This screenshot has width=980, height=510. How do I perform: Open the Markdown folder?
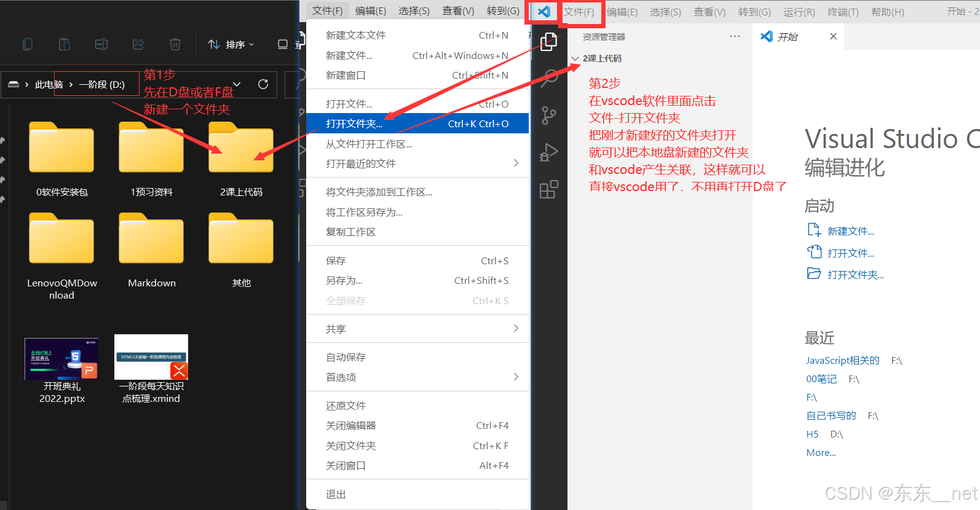point(151,251)
